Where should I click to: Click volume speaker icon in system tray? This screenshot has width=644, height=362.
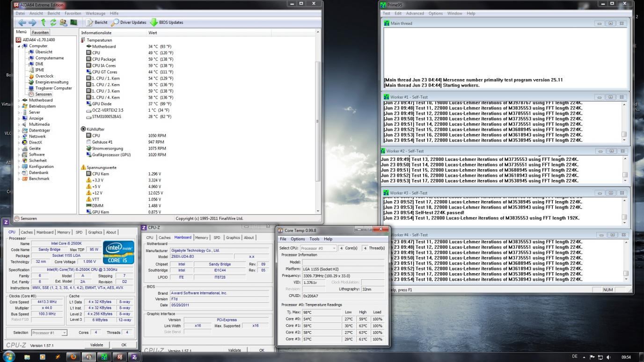(608, 357)
